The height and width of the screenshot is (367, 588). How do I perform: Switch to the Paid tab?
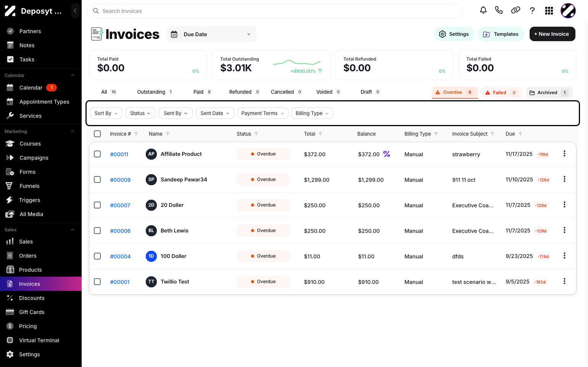[x=203, y=92]
